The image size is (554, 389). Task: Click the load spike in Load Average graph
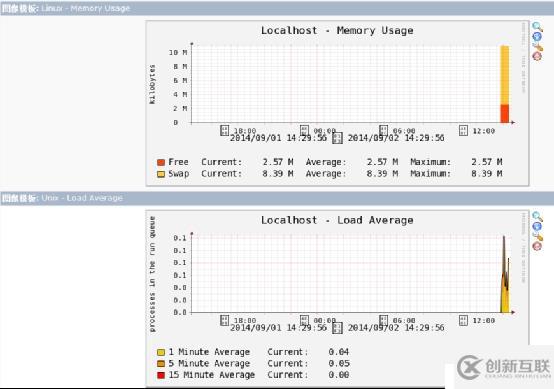coord(505,274)
